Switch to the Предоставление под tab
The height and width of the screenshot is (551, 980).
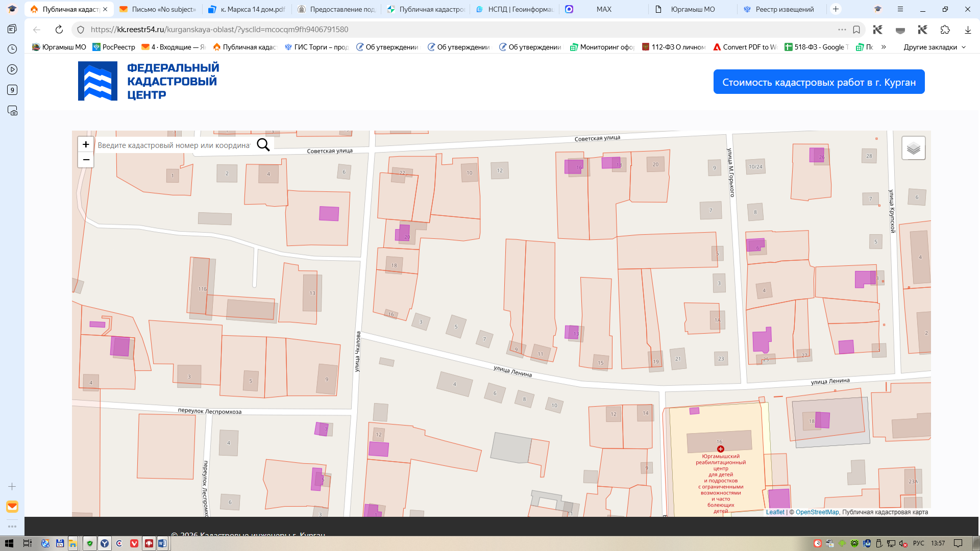337,9
